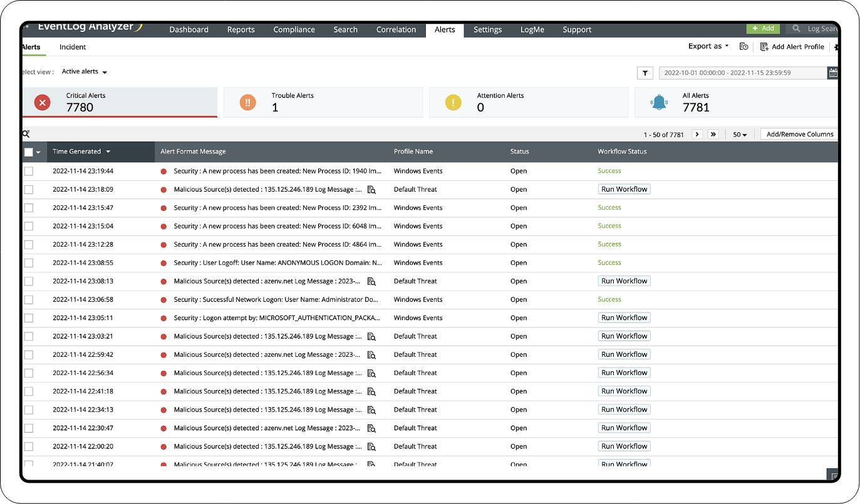Open the calendar date picker icon
The image size is (860, 504).
click(832, 73)
